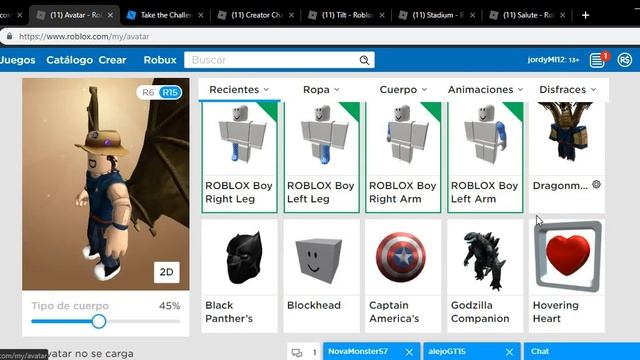Expand the Ropa dropdown
640x360 pixels.
pos(321,89)
